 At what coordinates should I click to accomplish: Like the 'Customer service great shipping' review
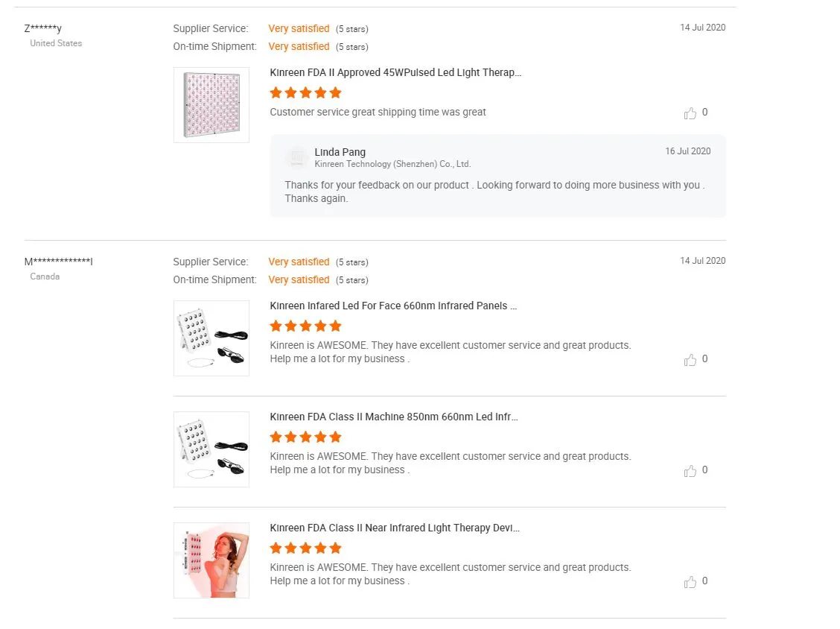pyautogui.click(x=690, y=113)
